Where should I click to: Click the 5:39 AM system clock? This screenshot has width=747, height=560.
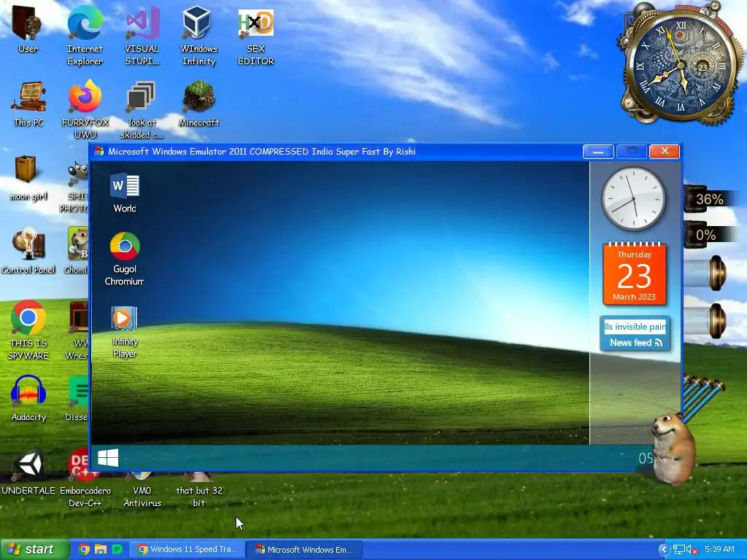point(719,550)
